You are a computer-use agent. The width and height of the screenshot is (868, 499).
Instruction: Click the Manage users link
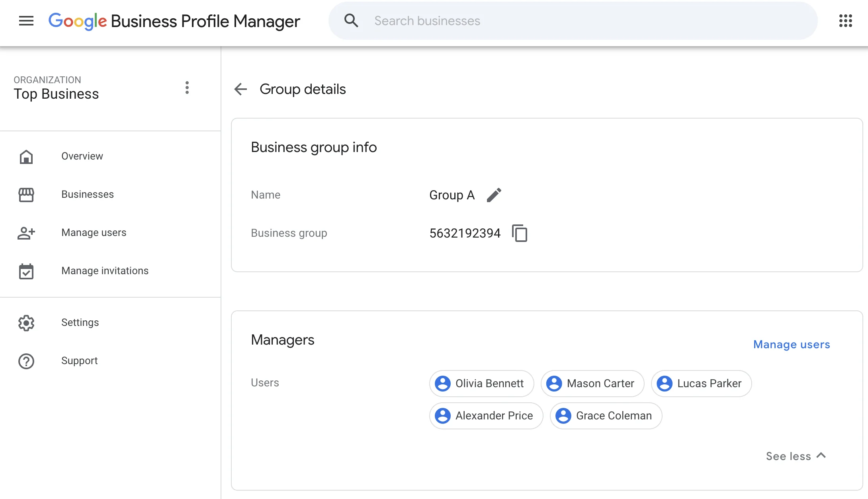click(792, 345)
